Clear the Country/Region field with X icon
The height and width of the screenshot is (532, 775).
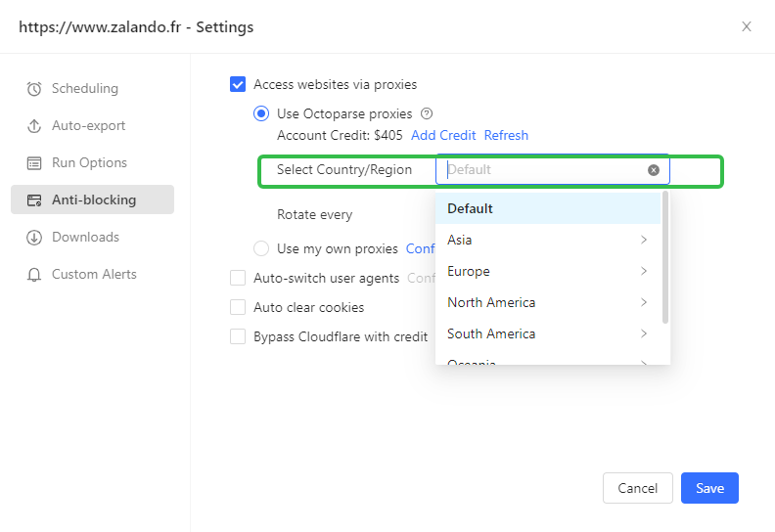pos(654,170)
